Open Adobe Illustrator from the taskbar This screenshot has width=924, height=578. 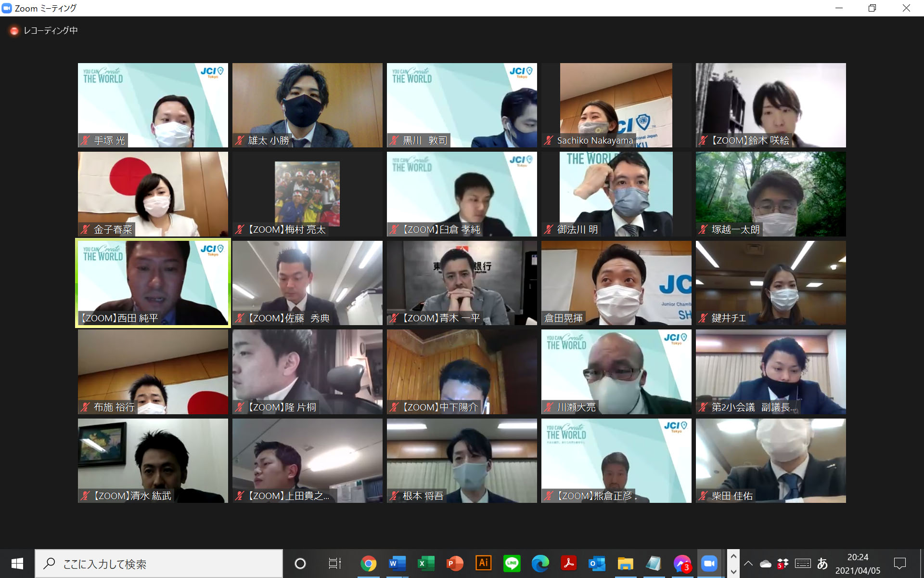[x=483, y=563]
